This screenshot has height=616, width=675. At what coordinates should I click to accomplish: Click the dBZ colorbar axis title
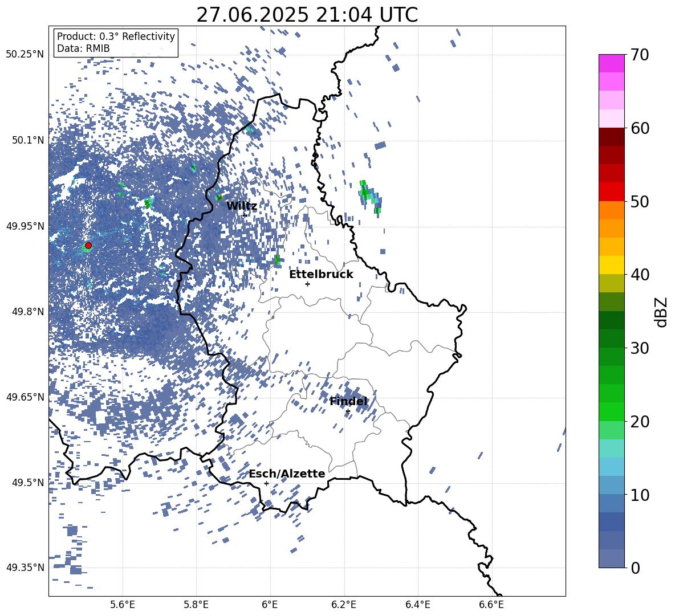(661, 312)
